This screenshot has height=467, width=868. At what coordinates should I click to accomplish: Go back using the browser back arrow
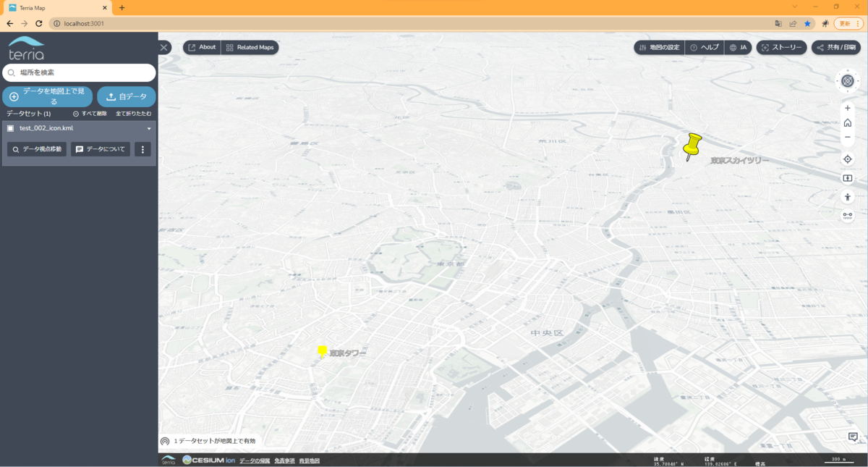(10, 24)
